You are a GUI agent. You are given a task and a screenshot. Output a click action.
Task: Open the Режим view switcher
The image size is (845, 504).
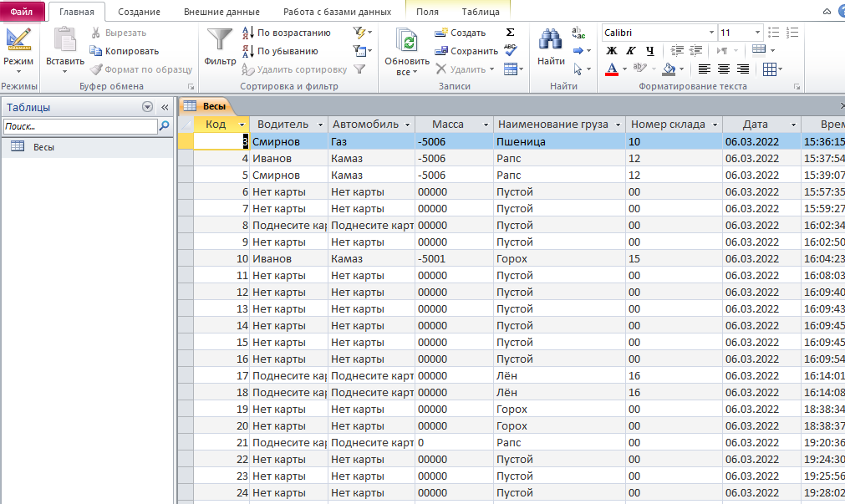tap(18, 51)
